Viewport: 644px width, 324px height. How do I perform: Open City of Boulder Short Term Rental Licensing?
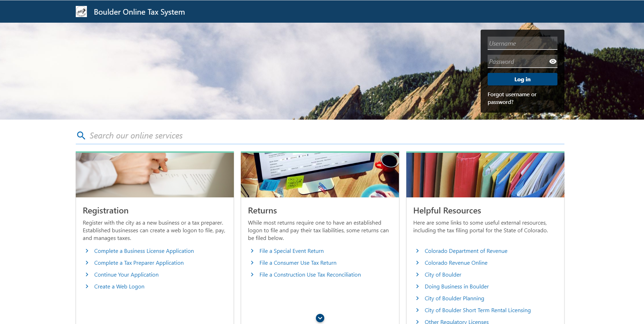(x=478, y=310)
